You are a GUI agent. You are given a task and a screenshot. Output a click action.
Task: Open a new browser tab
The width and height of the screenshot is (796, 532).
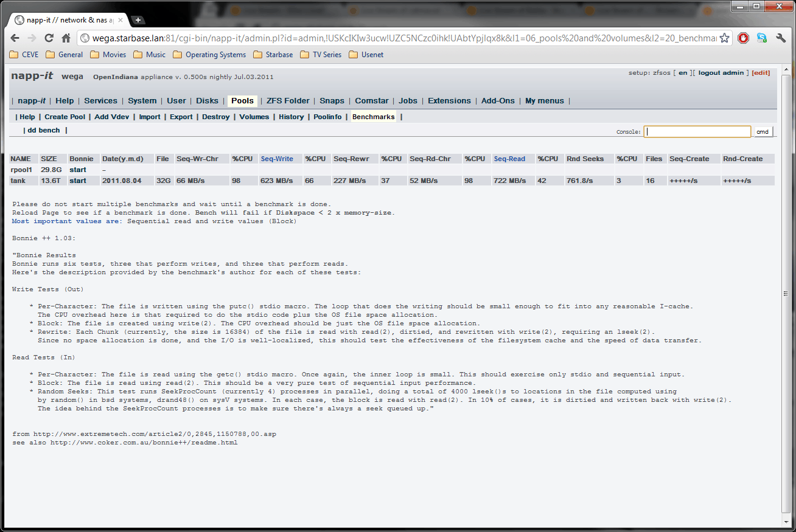(139, 19)
